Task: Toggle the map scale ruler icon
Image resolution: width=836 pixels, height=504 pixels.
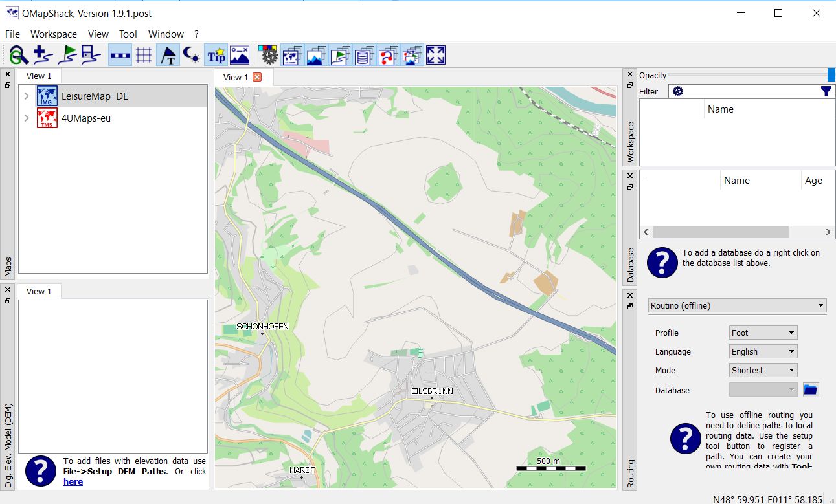Action: (119, 55)
